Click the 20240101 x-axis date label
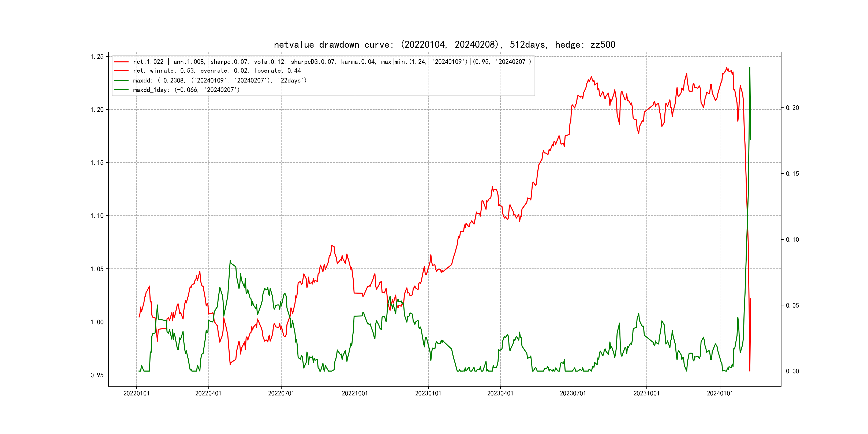The width and height of the screenshot is (868, 434). 720,394
